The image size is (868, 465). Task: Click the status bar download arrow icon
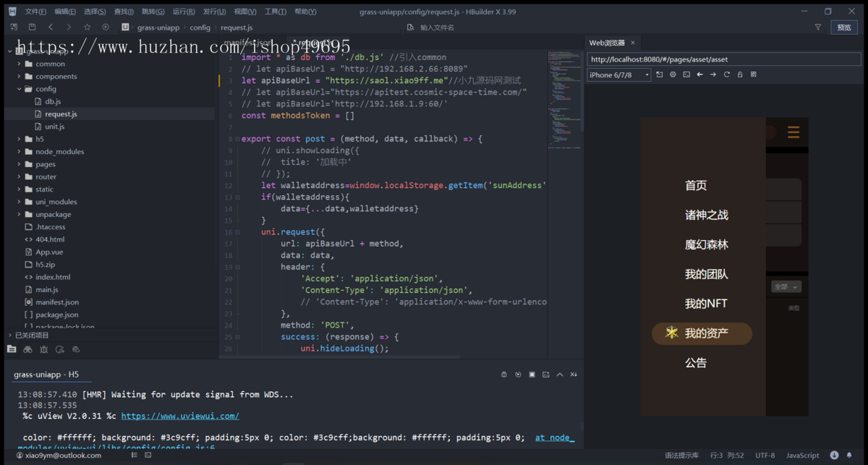pyautogui.click(x=834, y=456)
